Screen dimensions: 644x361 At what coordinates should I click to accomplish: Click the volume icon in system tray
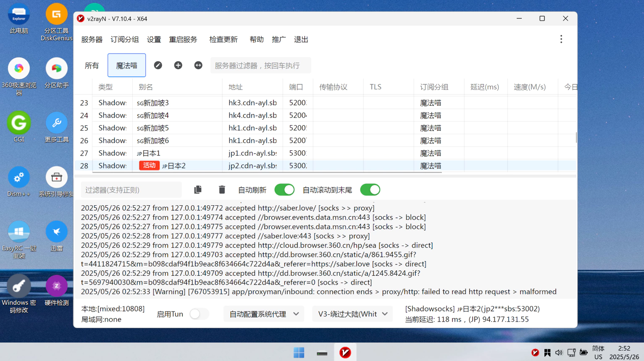tap(559, 353)
